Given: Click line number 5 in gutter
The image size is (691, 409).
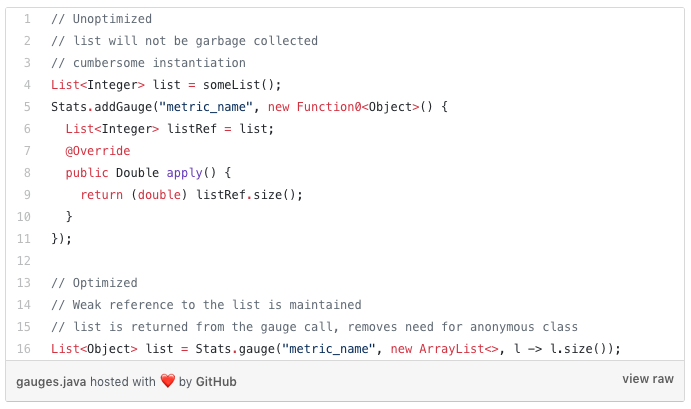Looking at the screenshot, I should point(26,107).
